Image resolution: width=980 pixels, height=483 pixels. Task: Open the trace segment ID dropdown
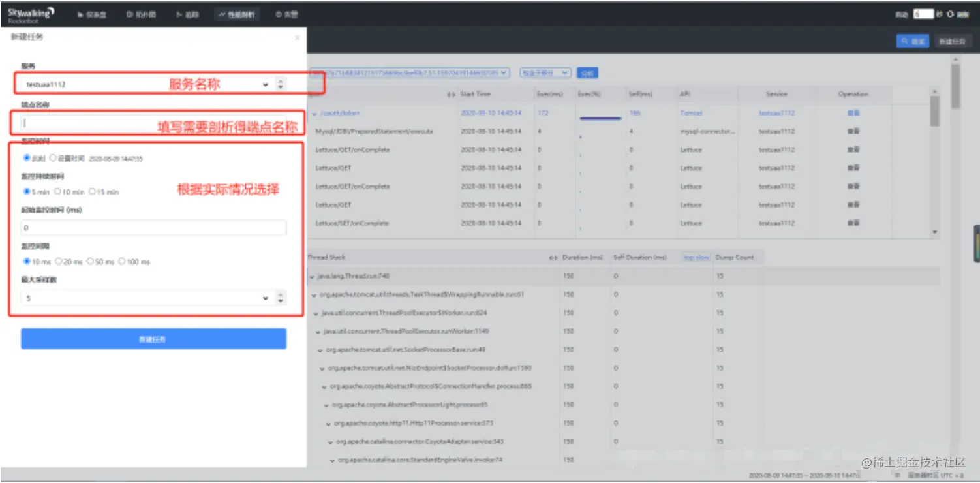[410, 73]
